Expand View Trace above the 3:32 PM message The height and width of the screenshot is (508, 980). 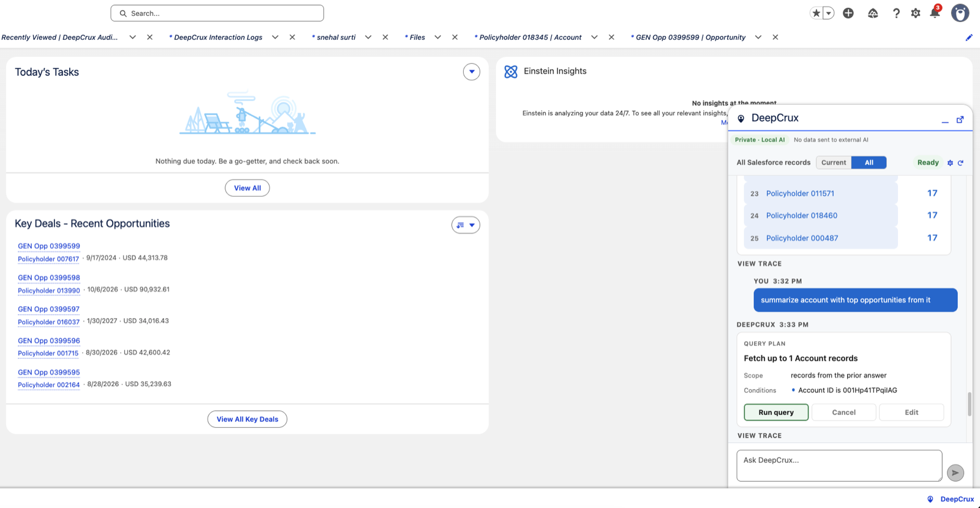[x=759, y=264]
